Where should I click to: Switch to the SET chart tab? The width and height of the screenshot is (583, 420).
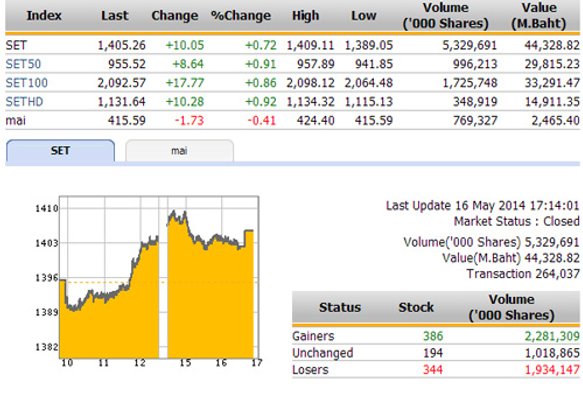coord(60,151)
